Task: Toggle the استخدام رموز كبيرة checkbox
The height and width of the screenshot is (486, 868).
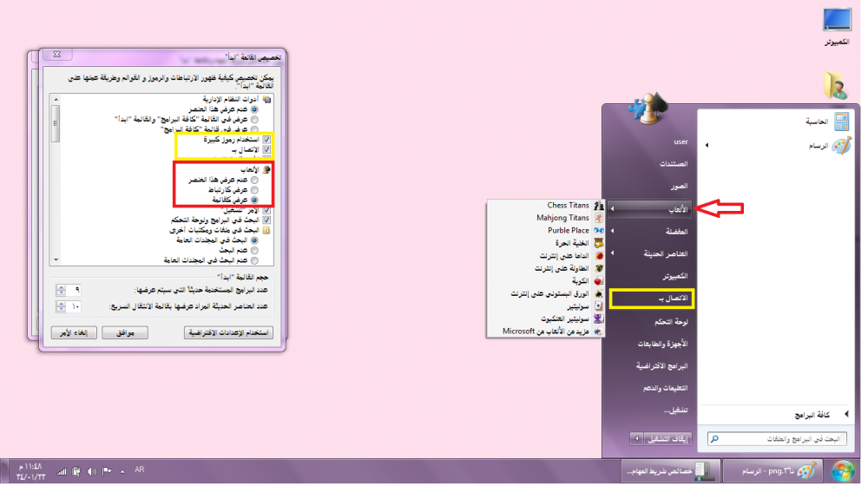Action: point(266,139)
